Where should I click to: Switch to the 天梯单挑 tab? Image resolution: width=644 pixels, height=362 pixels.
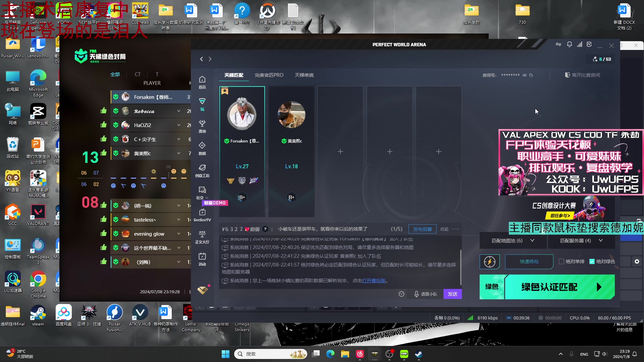[x=304, y=75]
